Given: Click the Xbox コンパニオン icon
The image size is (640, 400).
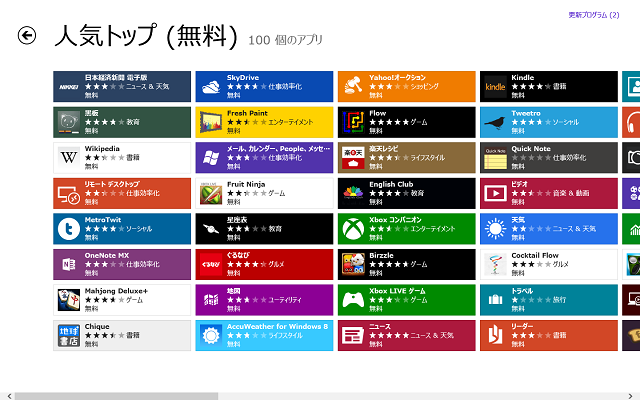Looking at the screenshot, I should [353, 229].
